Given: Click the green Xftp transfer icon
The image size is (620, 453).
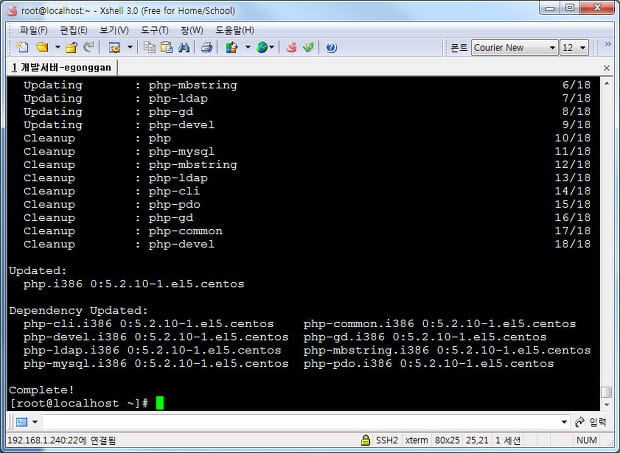Looking at the screenshot, I should click(x=308, y=47).
